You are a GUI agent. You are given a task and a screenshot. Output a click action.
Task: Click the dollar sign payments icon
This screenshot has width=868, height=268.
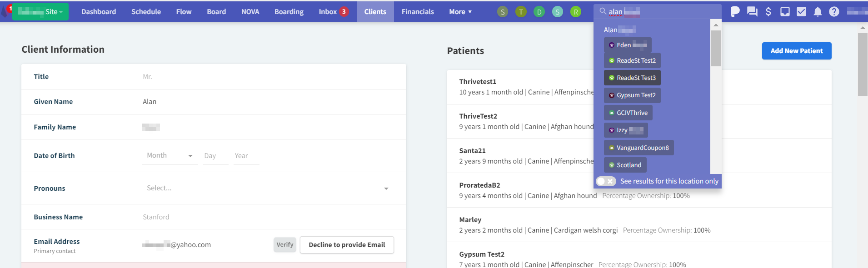tap(768, 12)
